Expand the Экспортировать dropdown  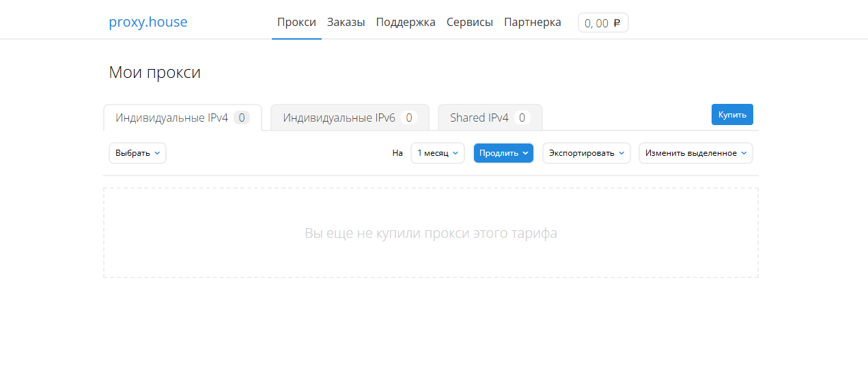(587, 153)
